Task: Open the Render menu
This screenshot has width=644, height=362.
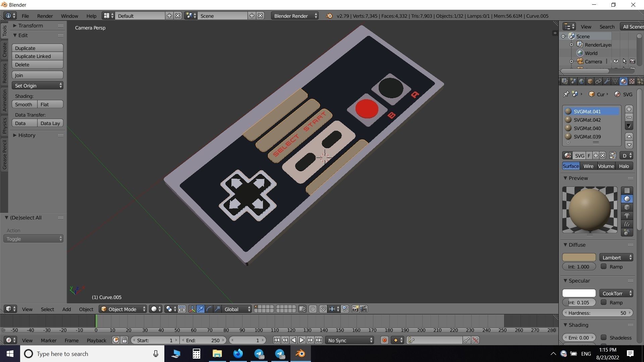Action: [x=45, y=16]
